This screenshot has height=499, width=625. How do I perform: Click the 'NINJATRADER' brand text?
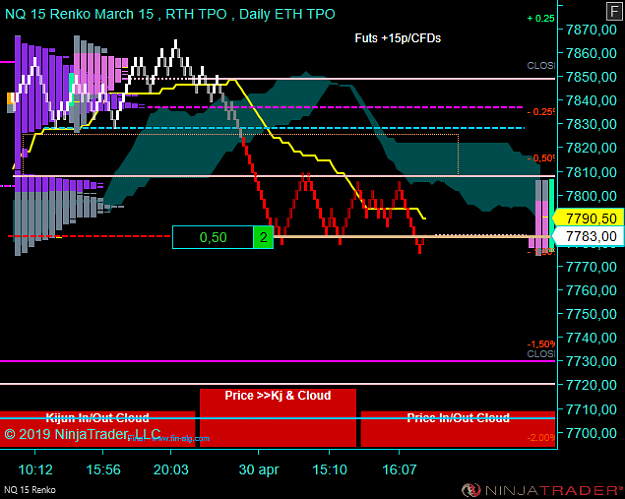click(552, 490)
